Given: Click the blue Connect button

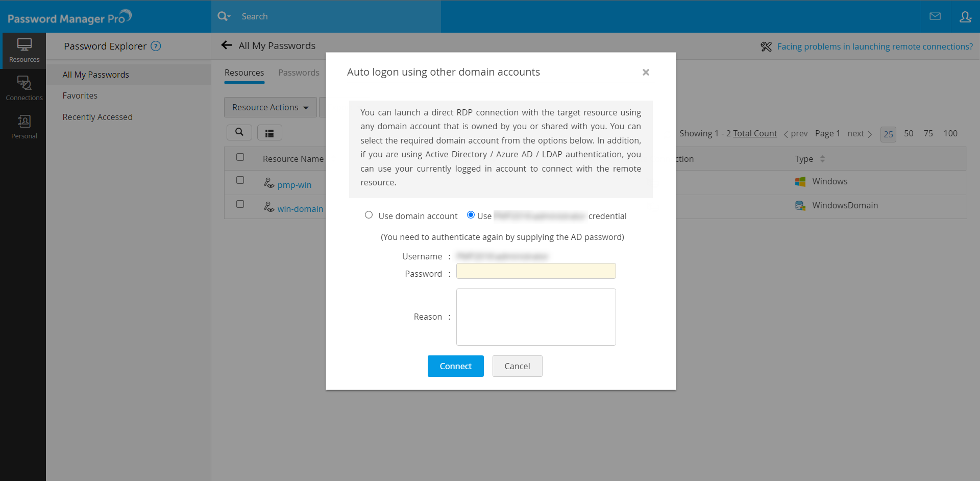Looking at the screenshot, I should 455,366.
